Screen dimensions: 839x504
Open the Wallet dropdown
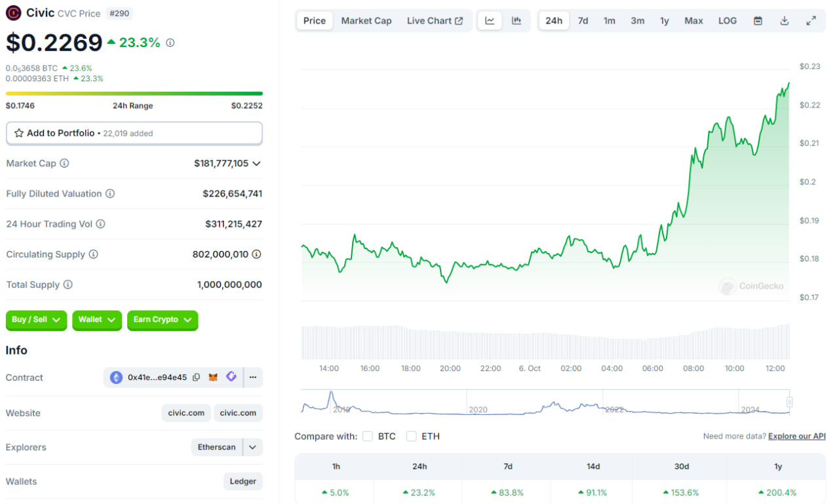pyautogui.click(x=97, y=320)
